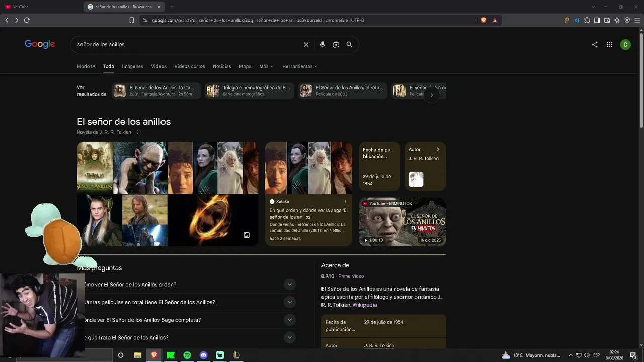Open the Autor J. R. R. Tolkien card

425,166
